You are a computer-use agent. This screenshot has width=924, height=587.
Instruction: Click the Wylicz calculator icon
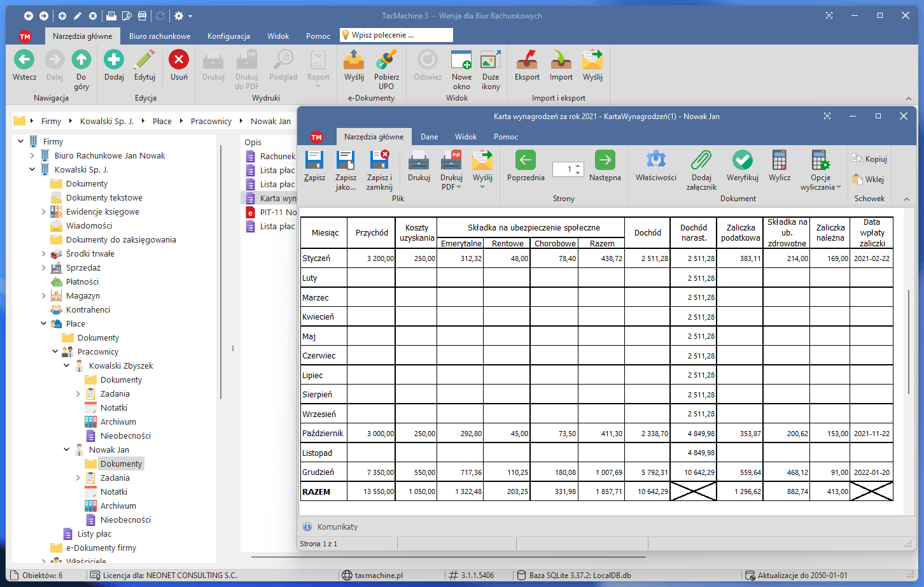(x=779, y=160)
